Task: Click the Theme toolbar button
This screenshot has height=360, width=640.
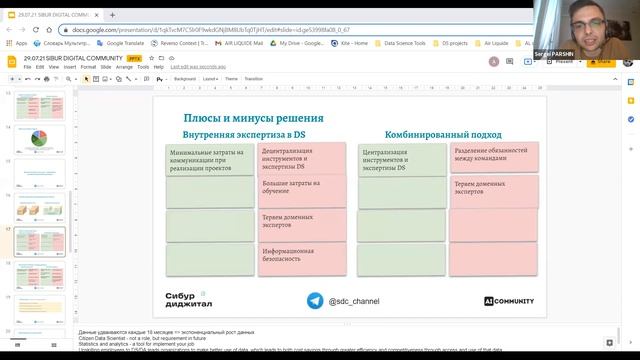Action: (231, 79)
